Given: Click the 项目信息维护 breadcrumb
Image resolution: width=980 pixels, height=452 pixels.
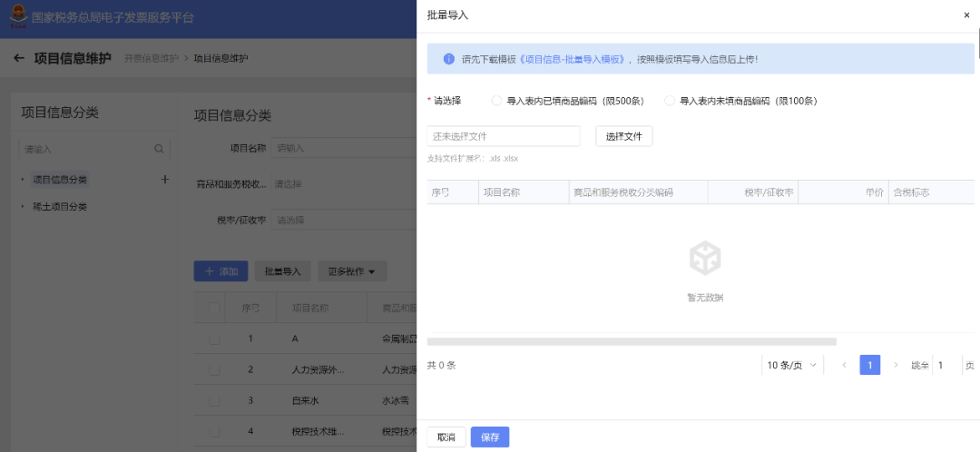Looking at the screenshot, I should [x=220, y=58].
